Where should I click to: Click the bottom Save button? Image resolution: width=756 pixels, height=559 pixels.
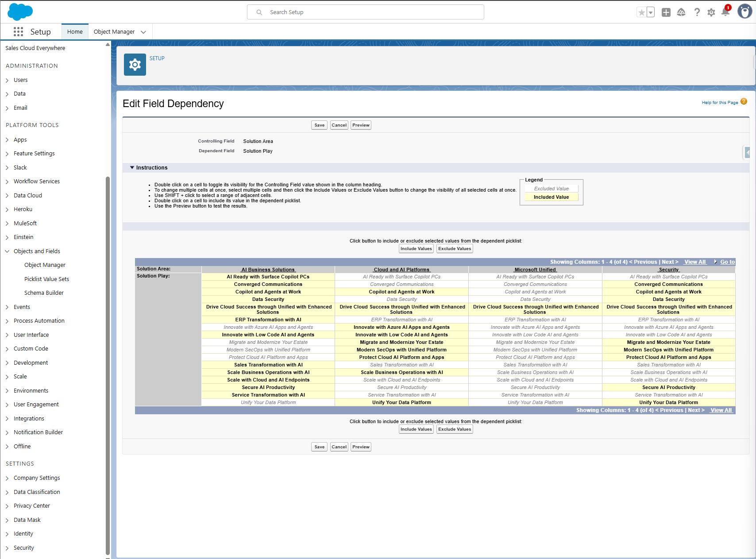320,447
